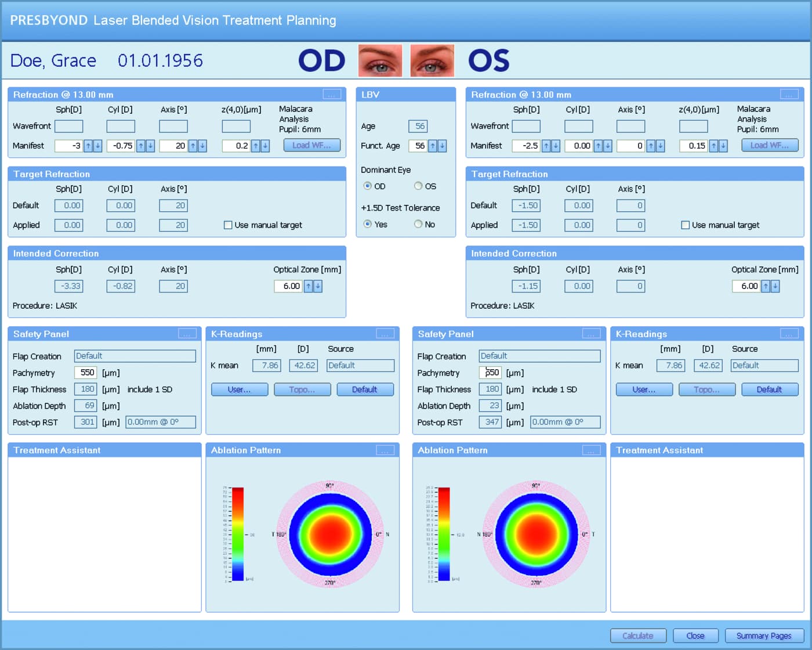Click the OD ablation depth color scale

click(x=237, y=534)
